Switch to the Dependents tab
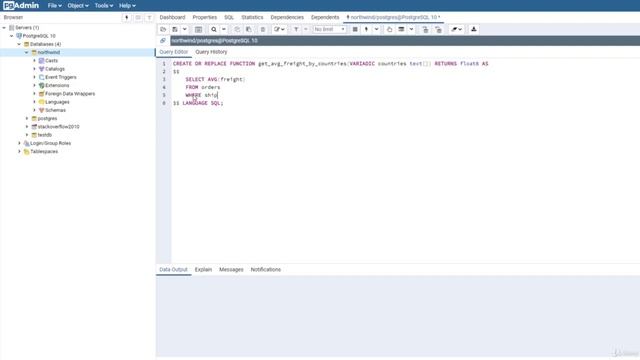The image size is (640, 360). (325, 17)
